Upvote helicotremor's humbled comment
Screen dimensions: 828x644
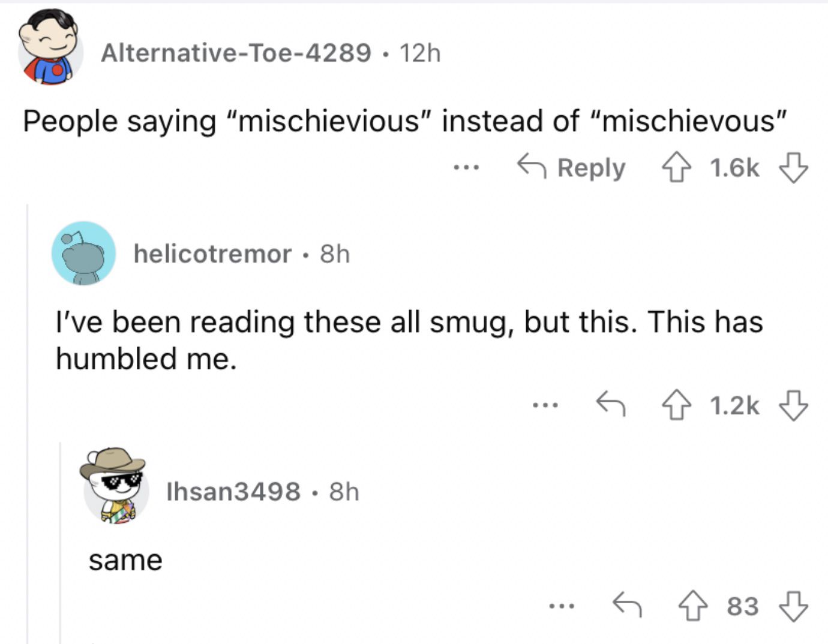point(676,406)
